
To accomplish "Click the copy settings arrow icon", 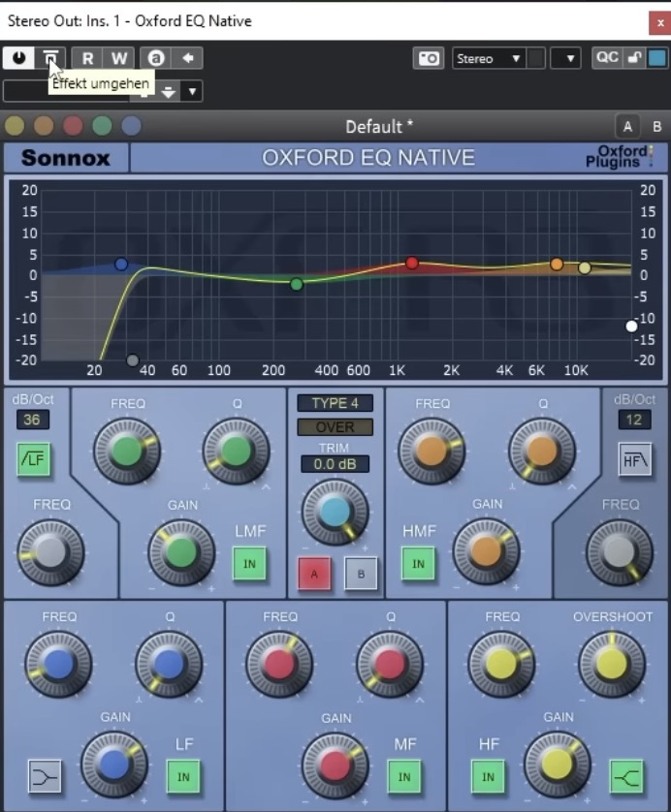I will click(187, 58).
